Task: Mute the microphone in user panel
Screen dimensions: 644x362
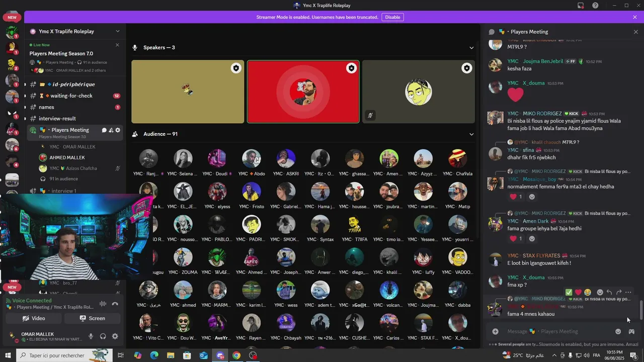Action: (91, 336)
